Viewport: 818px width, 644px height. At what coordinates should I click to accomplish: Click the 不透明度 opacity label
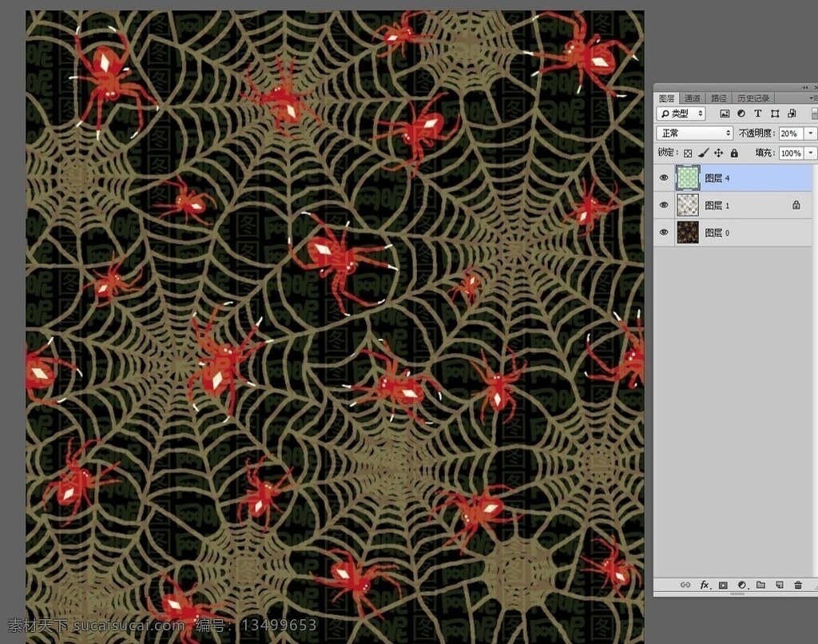coord(756,133)
